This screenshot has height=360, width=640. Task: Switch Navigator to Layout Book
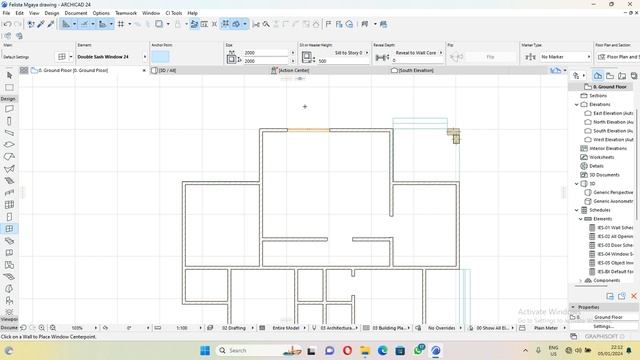(622, 76)
